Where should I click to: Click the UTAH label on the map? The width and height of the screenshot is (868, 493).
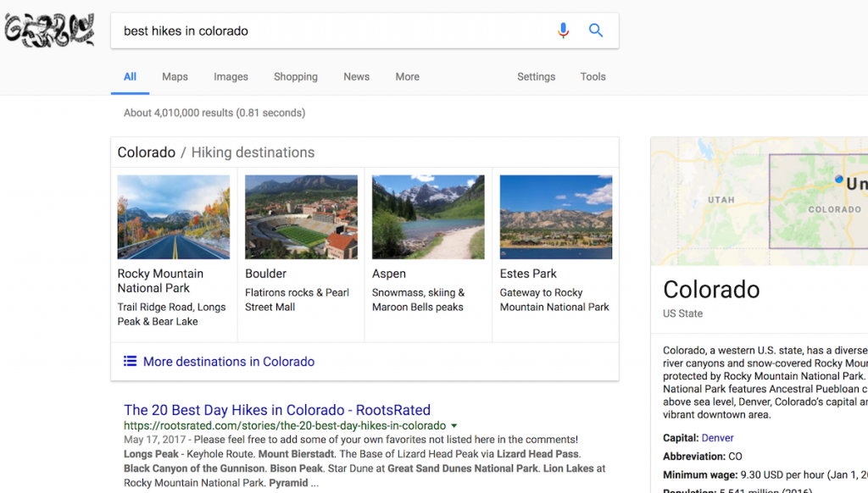pos(721,200)
